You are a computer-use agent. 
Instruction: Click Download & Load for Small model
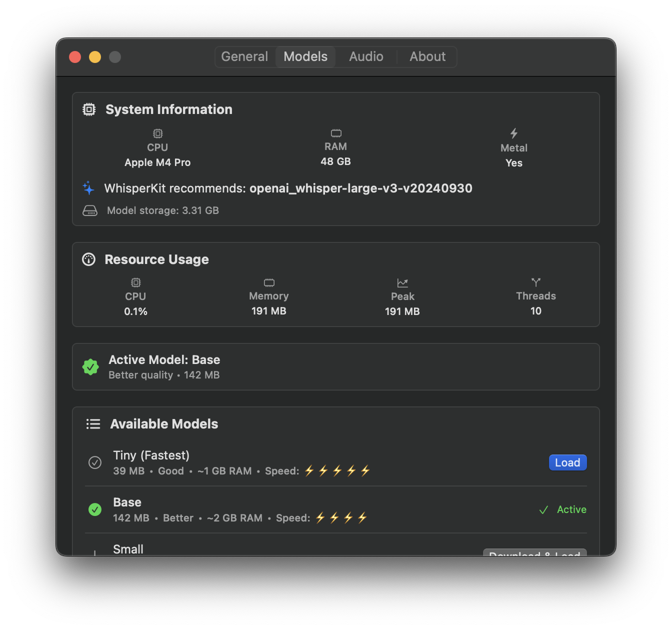point(534,553)
